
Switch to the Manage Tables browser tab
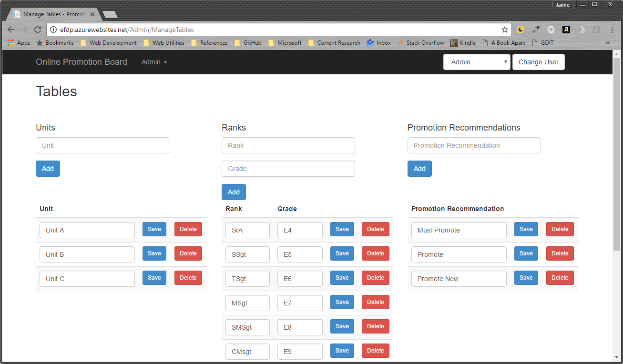53,14
